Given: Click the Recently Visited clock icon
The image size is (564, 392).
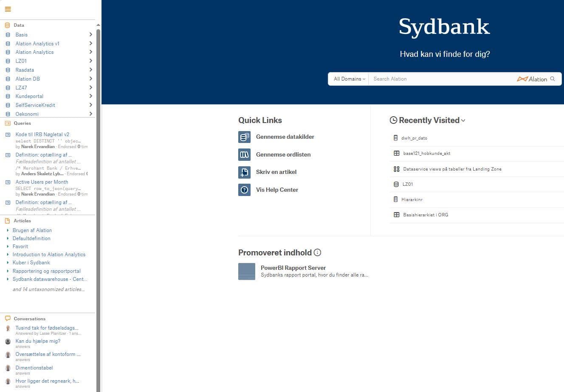Looking at the screenshot, I should click(393, 120).
